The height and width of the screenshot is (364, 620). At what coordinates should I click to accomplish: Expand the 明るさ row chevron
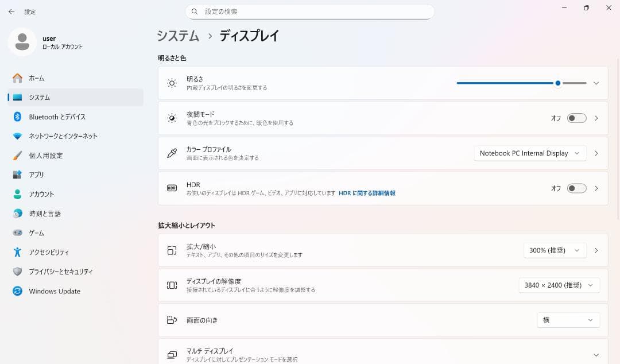(595, 83)
